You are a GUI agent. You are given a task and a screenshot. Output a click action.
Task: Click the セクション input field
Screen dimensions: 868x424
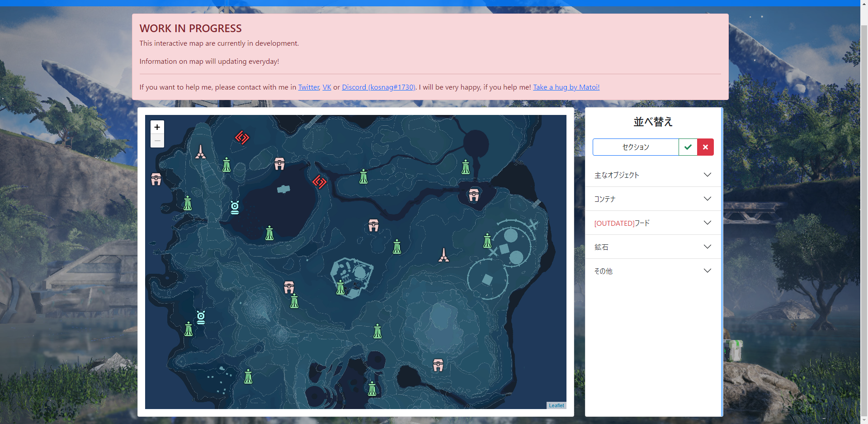(636, 147)
